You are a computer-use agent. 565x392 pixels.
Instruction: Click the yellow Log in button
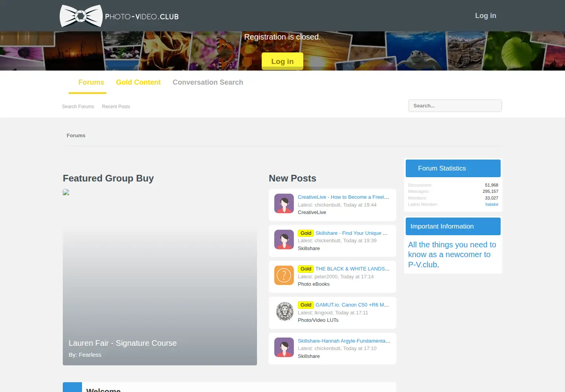[282, 61]
